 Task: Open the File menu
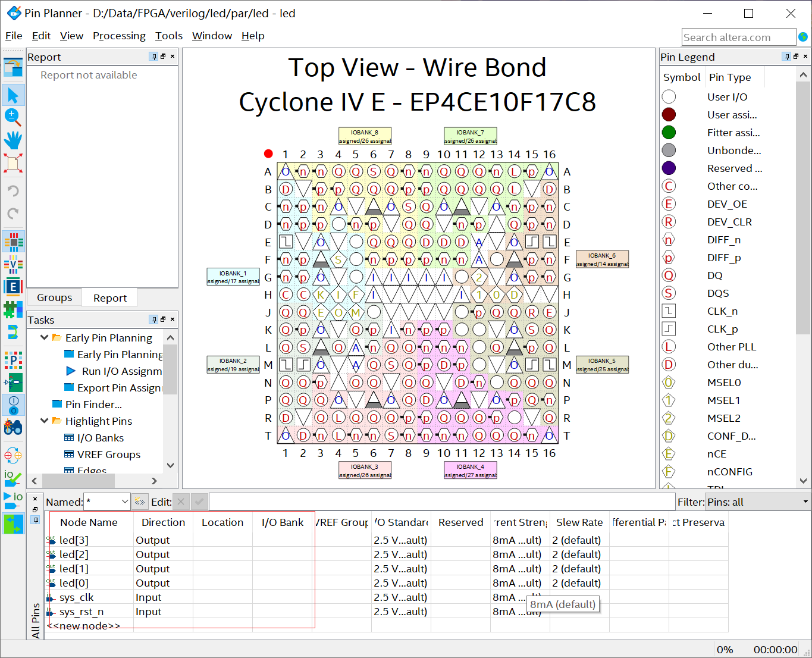point(14,36)
